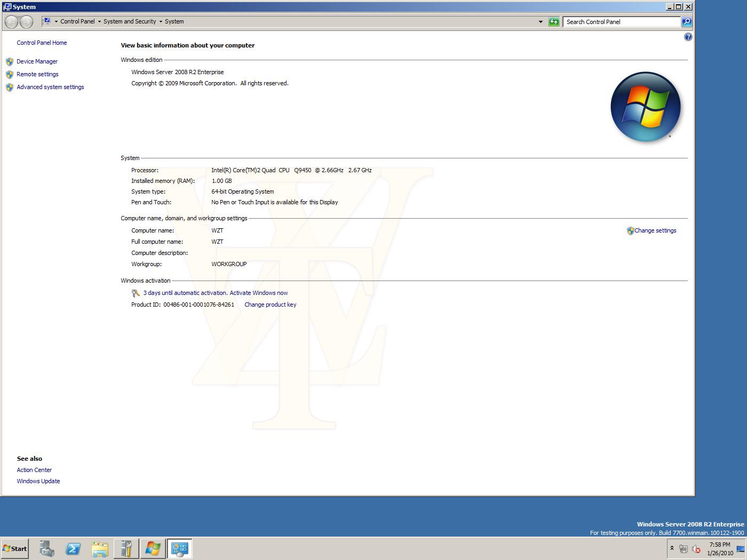
Task: Click Windows Server 2008 R2 Enterprise edition text
Action: (178, 72)
